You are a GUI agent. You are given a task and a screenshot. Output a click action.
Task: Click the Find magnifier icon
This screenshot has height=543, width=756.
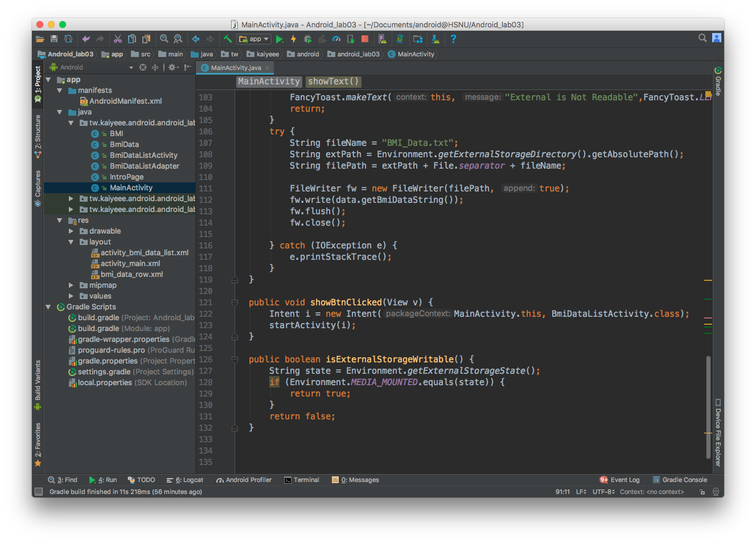point(164,39)
